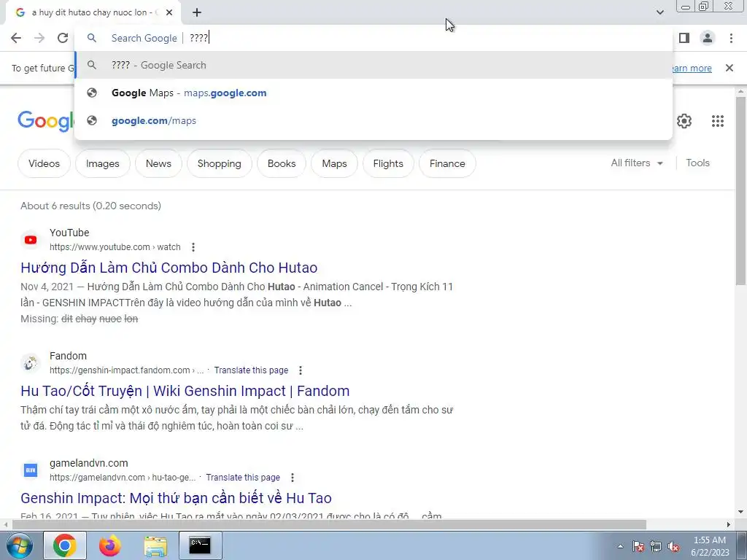This screenshot has width=747, height=560.
Task: Click the vertical scrollbar thumb
Action: (x=741, y=190)
